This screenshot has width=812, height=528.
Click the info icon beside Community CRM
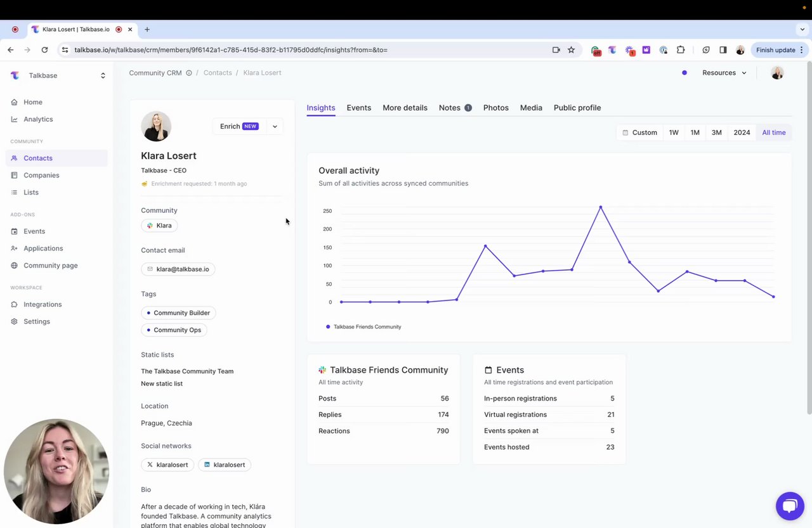click(189, 73)
